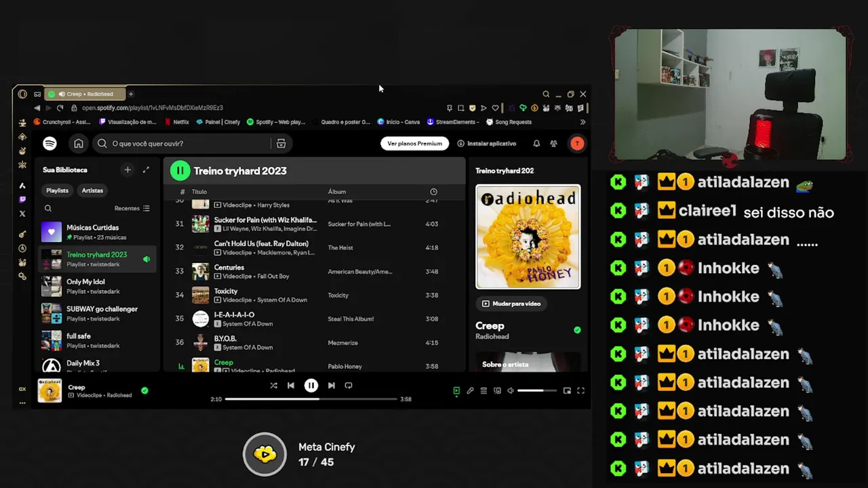Click Ver planos Premium button
868x488 pixels.
pyautogui.click(x=414, y=143)
